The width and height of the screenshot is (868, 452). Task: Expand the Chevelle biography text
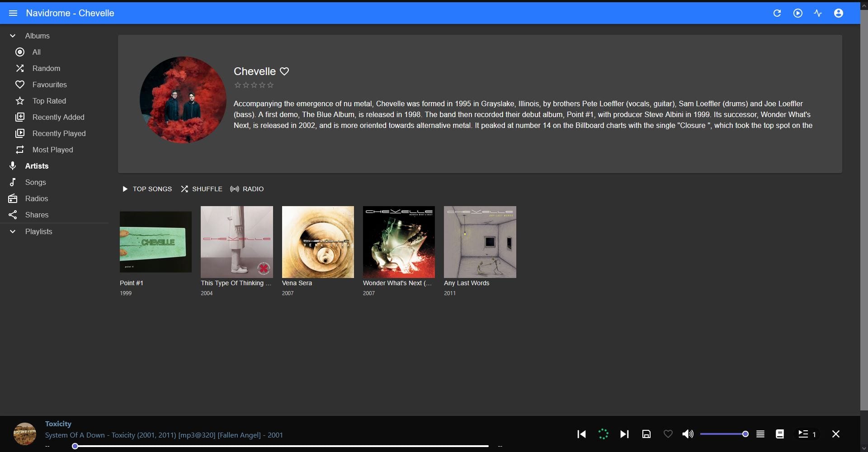point(523,115)
